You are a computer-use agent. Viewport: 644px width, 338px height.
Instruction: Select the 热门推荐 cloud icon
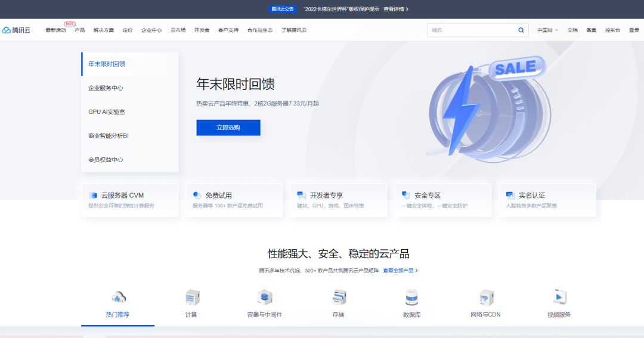(118, 297)
